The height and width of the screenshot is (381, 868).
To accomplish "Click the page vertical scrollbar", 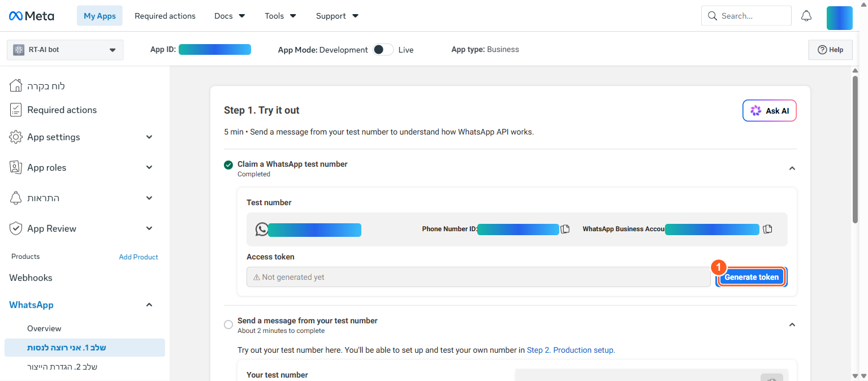I will [855, 150].
